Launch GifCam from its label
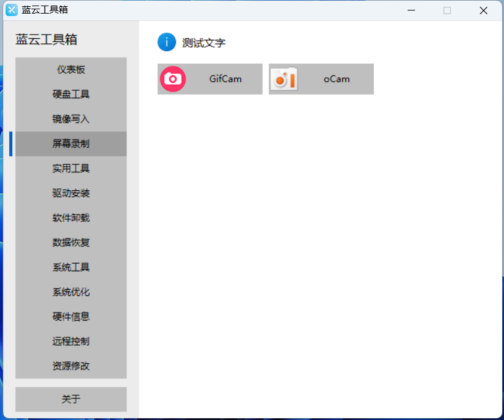 [x=225, y=79]
